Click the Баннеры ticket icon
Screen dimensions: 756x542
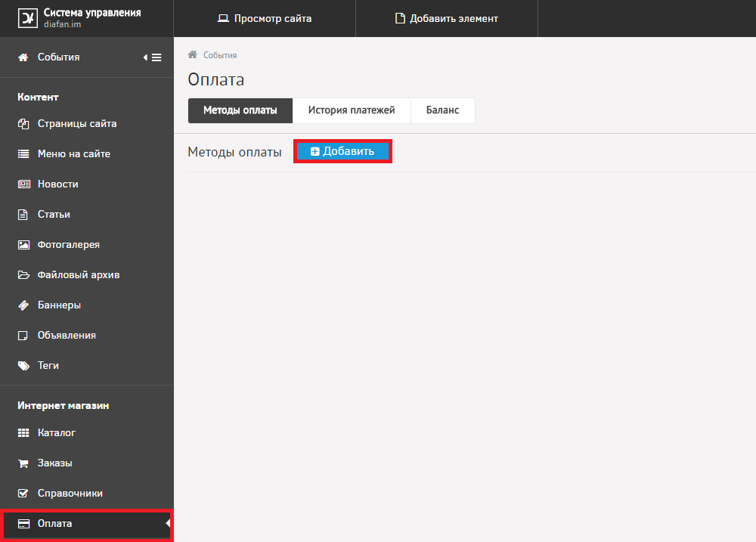(23, 305)
